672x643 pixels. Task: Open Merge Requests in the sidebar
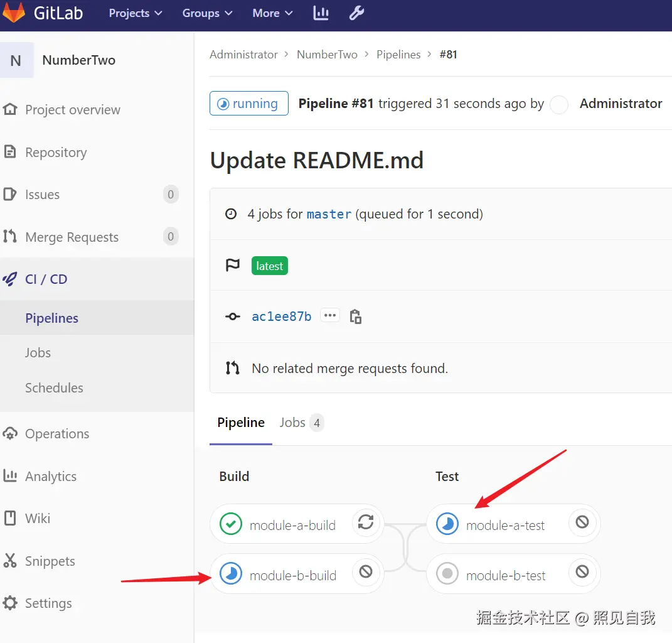pos(72,237)
